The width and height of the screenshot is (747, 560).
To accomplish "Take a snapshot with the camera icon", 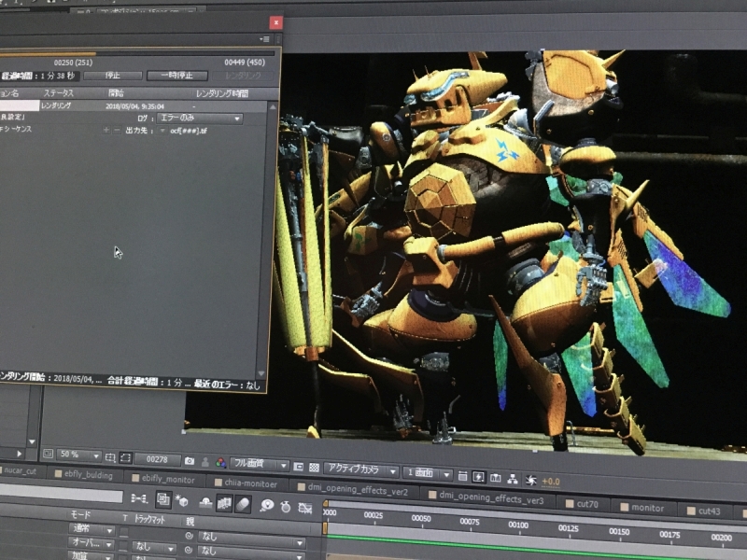I will 190,461.
